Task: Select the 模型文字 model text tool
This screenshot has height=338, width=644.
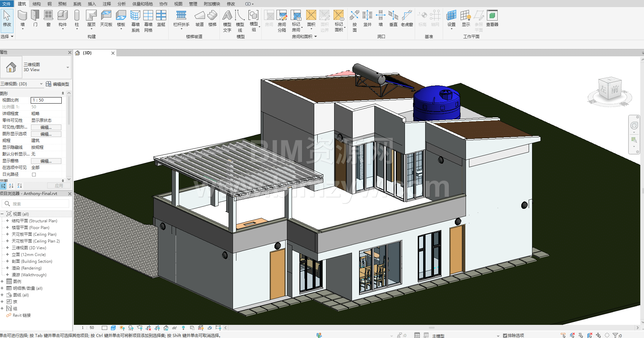Action: pyautogui.click(x=227, y=20)
